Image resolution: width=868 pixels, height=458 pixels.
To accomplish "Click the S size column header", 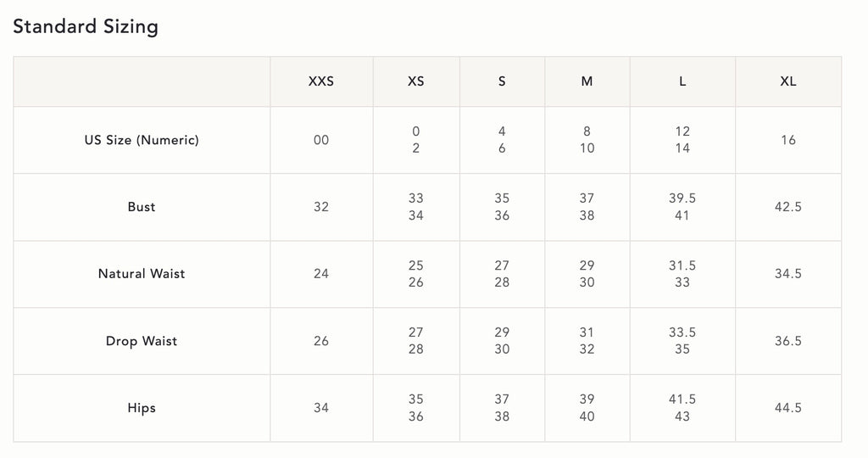I will point(502,81).
